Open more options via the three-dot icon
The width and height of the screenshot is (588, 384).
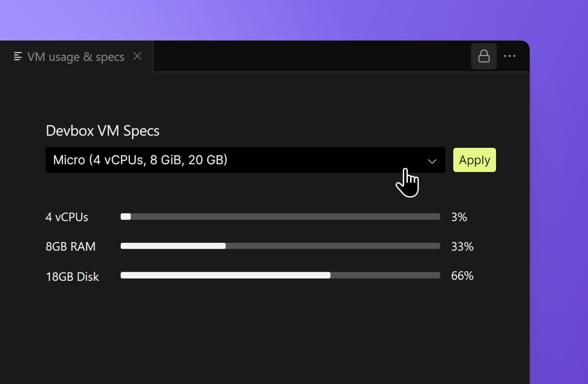pyautogui.click(x=510, y=56)
